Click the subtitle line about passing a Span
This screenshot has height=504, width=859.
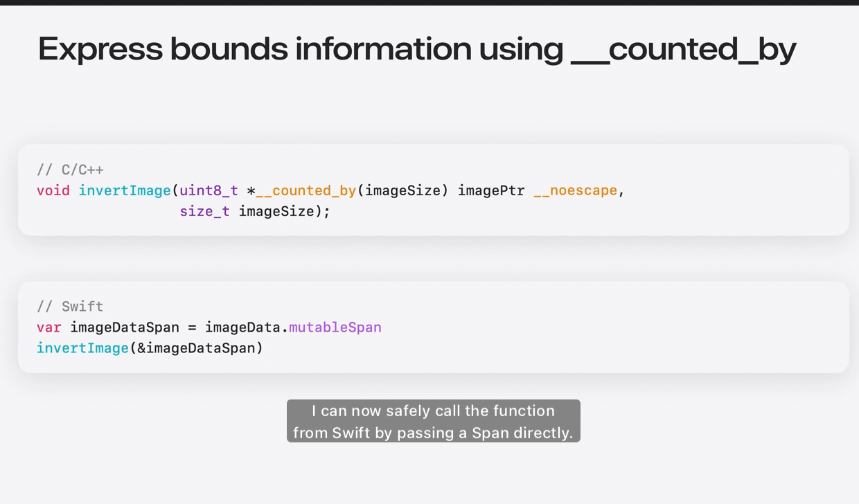[433, 433]
